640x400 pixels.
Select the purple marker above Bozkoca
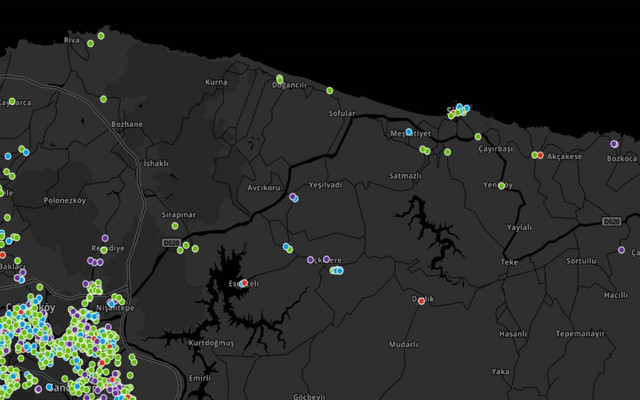[x=614, y=144]
